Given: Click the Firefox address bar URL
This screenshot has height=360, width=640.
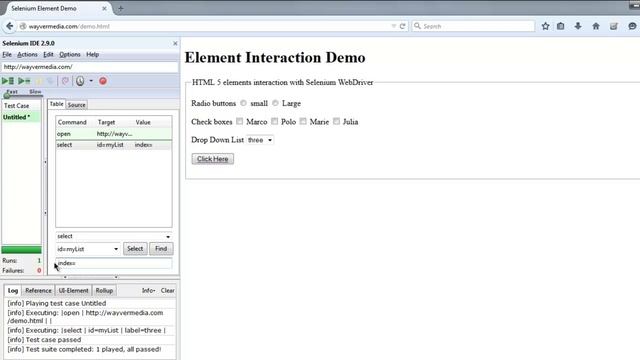Looking at the screenshot, I should tap(69, 26).
